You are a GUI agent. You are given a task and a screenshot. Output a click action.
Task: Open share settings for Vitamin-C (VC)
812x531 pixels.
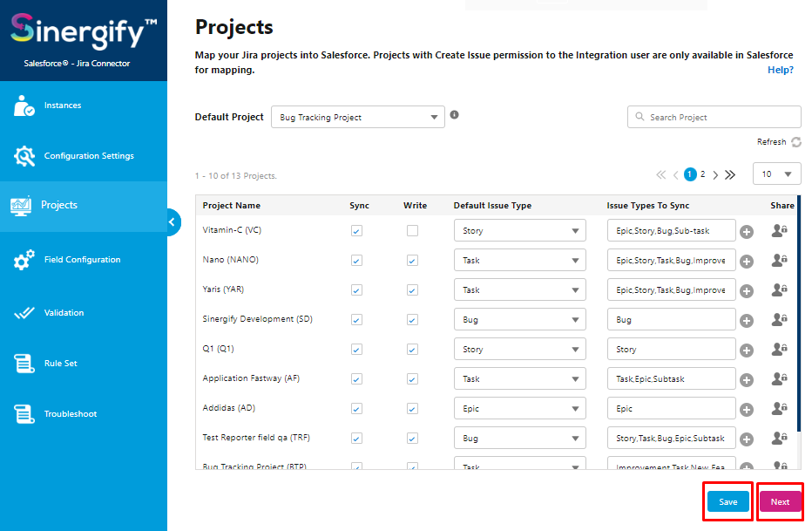[780, 230]
